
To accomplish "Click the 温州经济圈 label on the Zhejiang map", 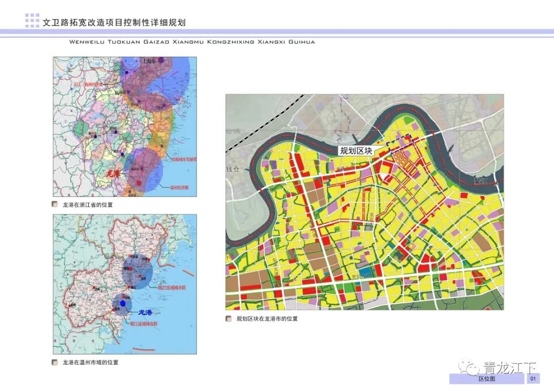I will [x=179, y=187].
